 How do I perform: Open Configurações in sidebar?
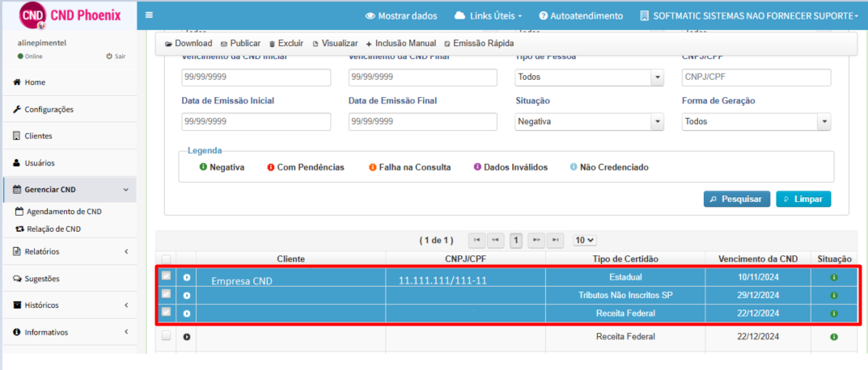tap(70, 110)
